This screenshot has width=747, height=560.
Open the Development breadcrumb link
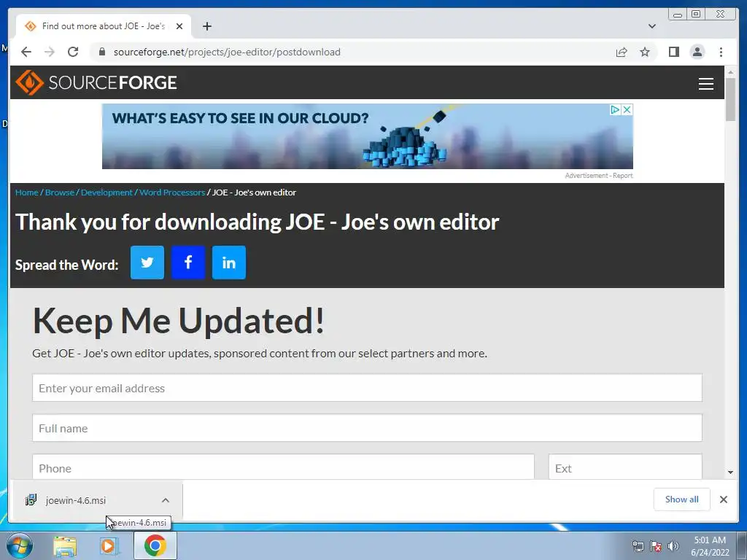[107, 192]
